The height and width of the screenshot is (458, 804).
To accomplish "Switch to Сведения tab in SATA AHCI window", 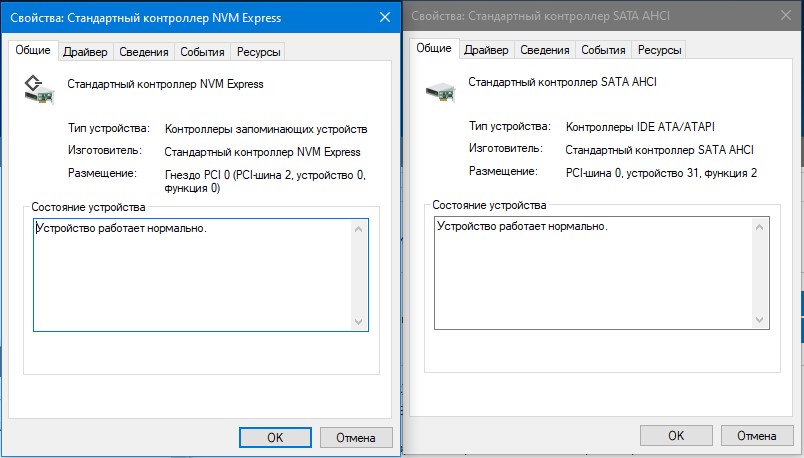I will [545, 50].
